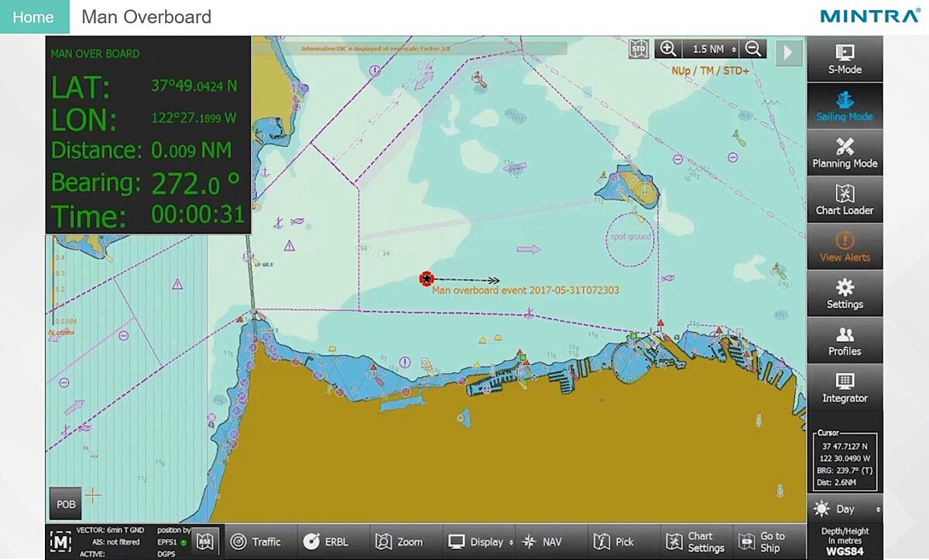
Task: Switch to Planning Mode
Action: coord(845,153)
